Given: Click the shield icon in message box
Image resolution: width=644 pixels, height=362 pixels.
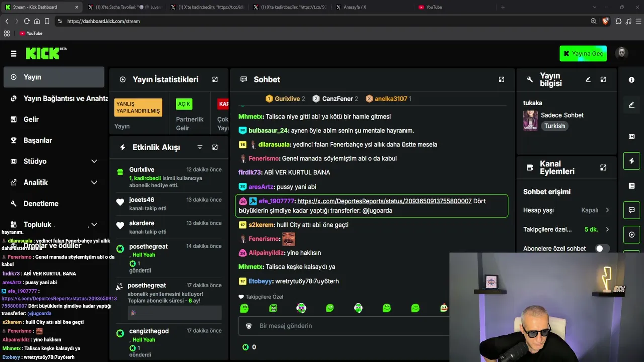Looking at the screenshot, I should point(248,326).
